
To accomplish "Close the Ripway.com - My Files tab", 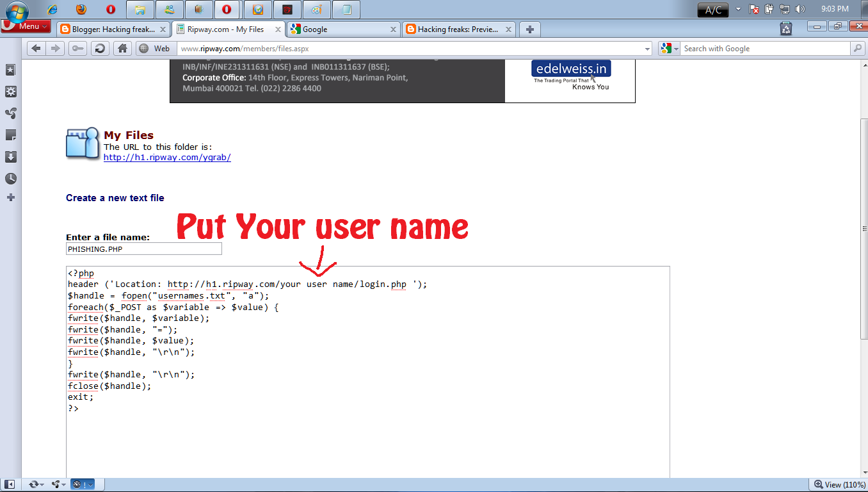I will (278, 29).
